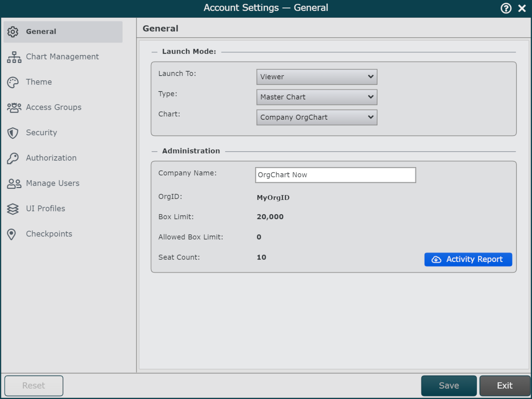Open the Chart Management settings section
Viewport: 532px width, 399px height.
[62, 57]
